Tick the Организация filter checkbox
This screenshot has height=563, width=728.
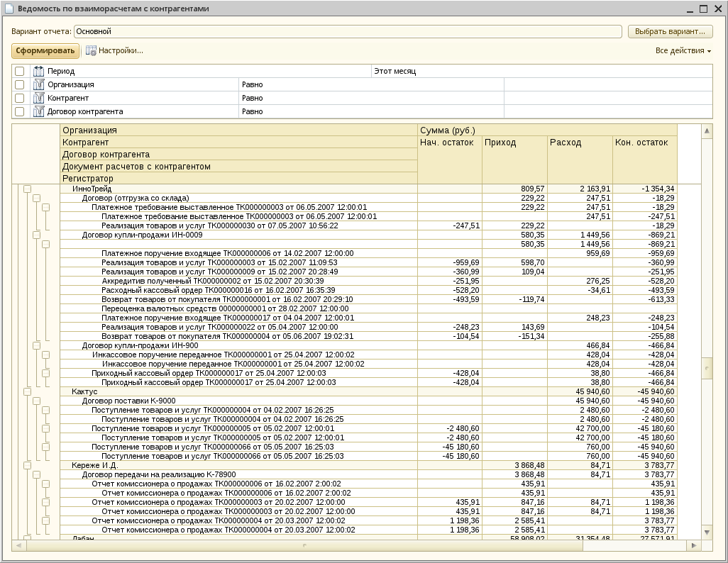click(x=20, y=84)
